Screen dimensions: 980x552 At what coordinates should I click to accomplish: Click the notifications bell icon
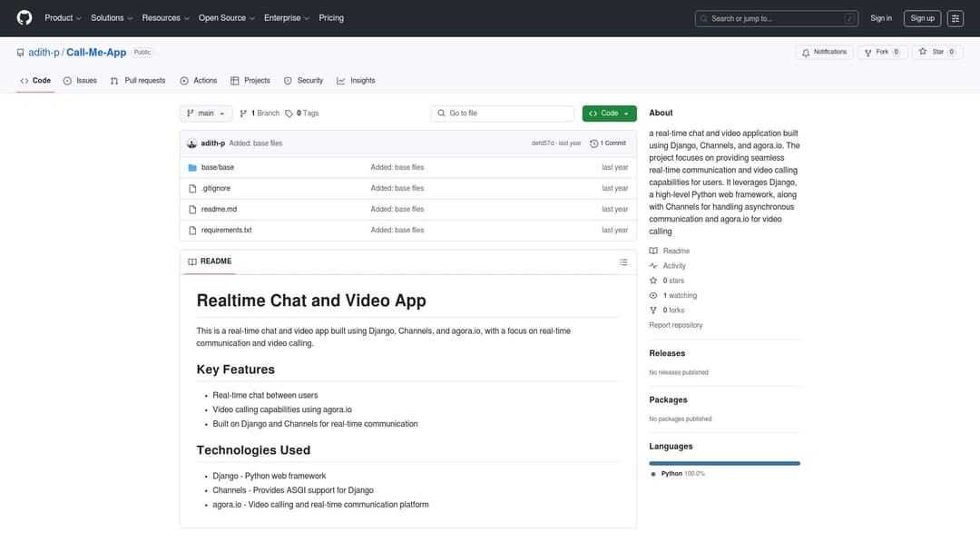pos(806,53)
